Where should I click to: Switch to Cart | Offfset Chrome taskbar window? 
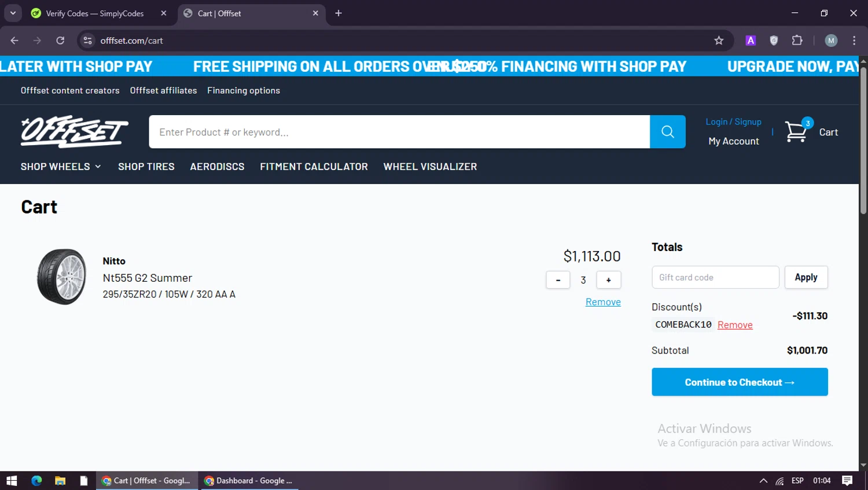click(147, 480)
